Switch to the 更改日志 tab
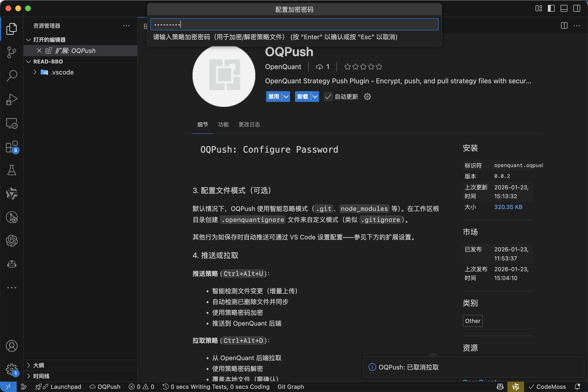The height and width of the screenshot is (392, 588). [249, 124]
